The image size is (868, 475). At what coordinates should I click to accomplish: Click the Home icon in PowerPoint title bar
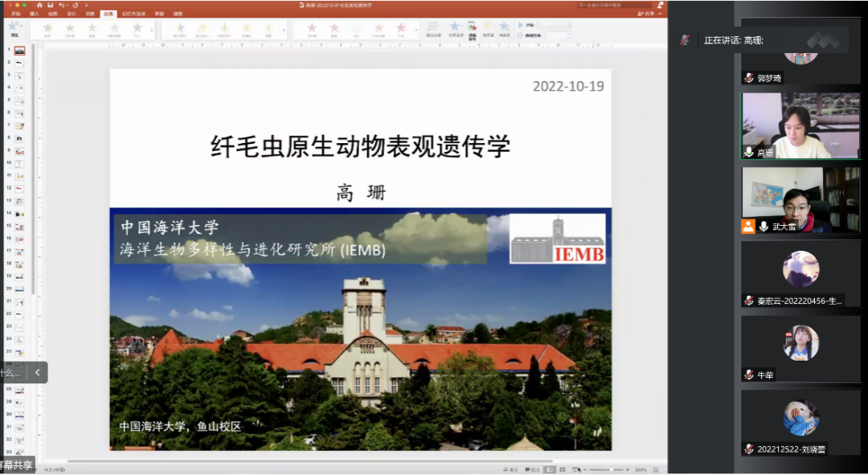40,5
